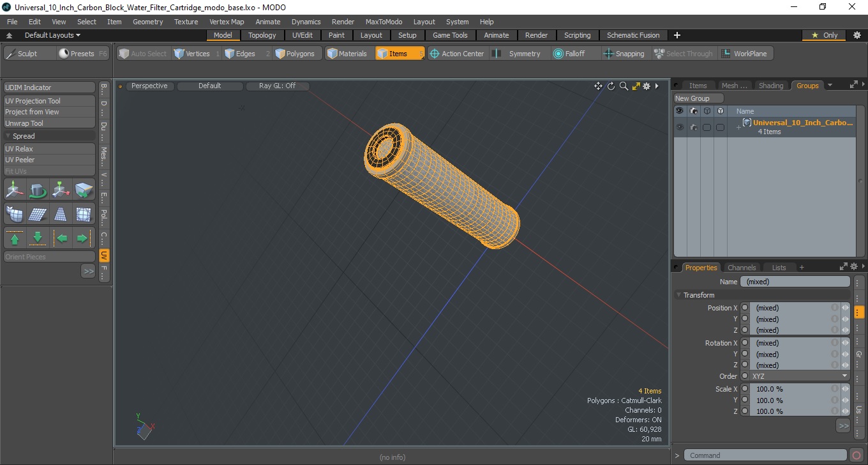The height and width of the screenshot is (465, 868).
Task: Align UVs upward with up-arrow icon
Action: click(x=15, y=238)
